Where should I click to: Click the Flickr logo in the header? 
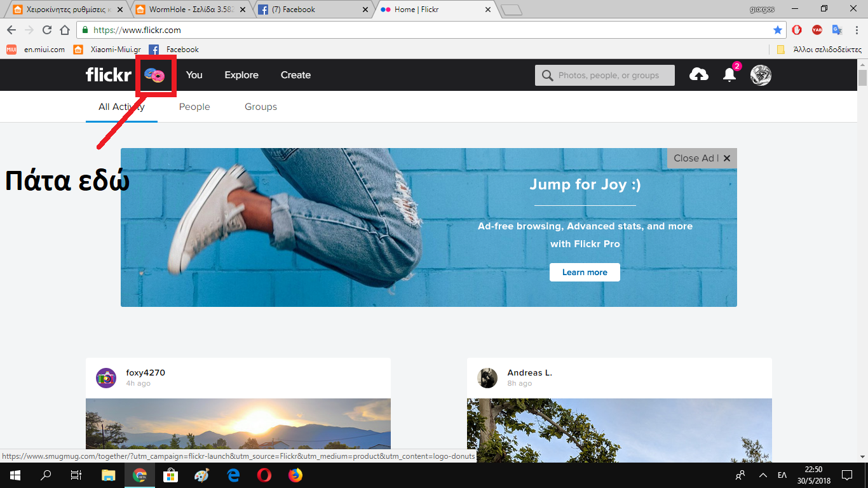[108, 75]
